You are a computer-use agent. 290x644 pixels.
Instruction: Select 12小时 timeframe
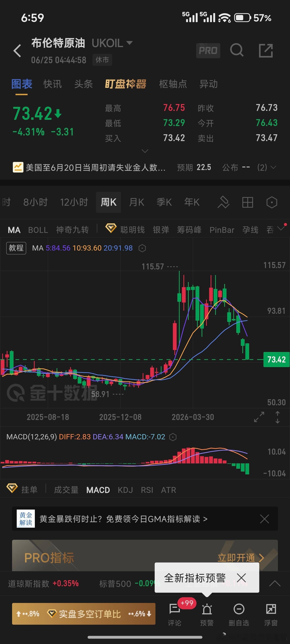pyautogui.click(x=74, y=202)
